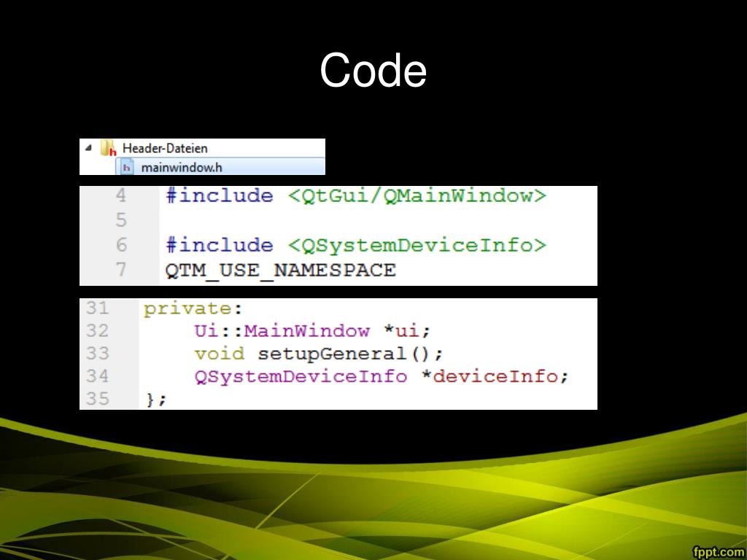Click '#include' on line 6
Screen dimensions: 747x560
click(x=219, y=245)
